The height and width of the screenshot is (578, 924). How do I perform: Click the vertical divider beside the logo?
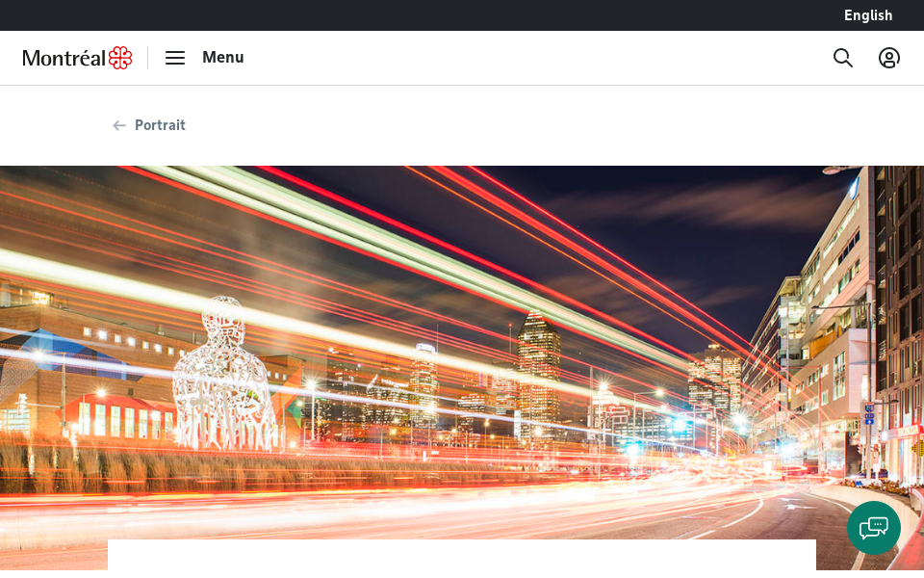[148, 58]
